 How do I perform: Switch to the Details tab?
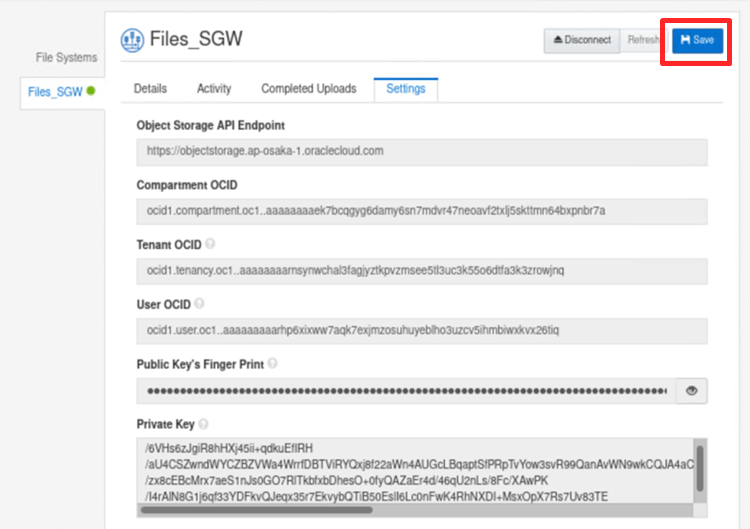[x=150, y=89]
